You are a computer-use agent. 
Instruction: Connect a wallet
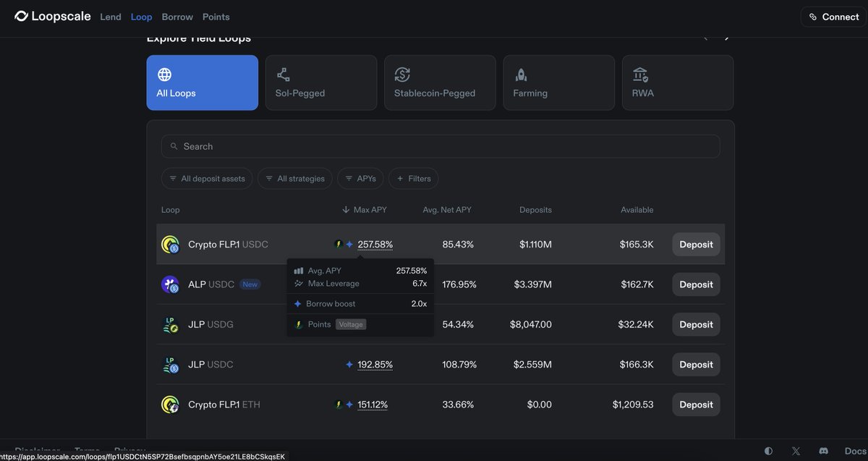pyautogui.click(x=833, y=17)
